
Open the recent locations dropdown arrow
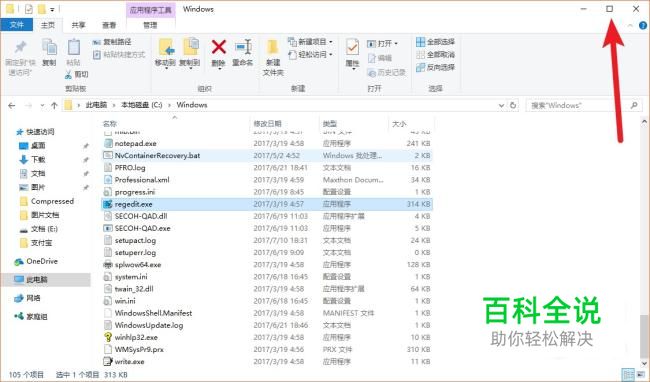(42, 106)
